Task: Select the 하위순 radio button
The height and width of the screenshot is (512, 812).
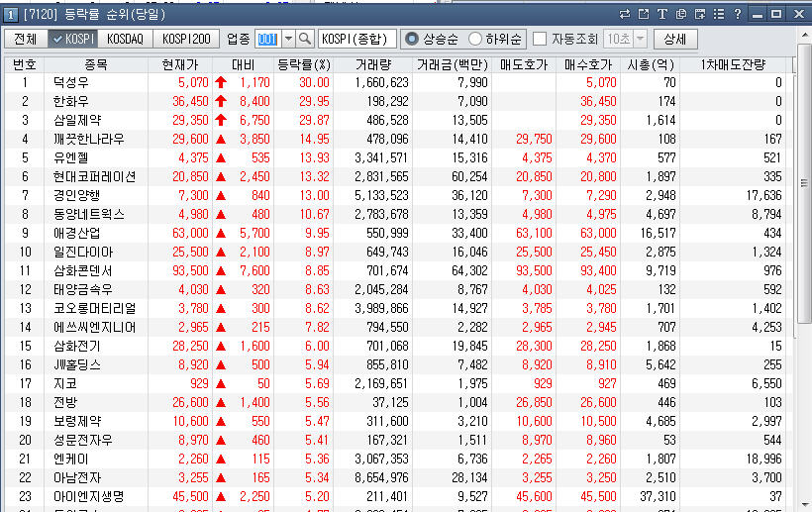Action: (x=475, y=39)
